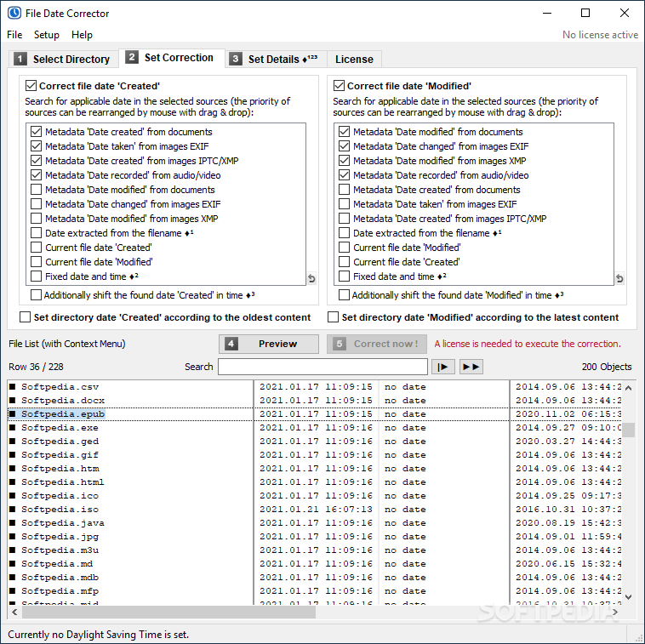Reset Created source list order icon

click(311, 279)
